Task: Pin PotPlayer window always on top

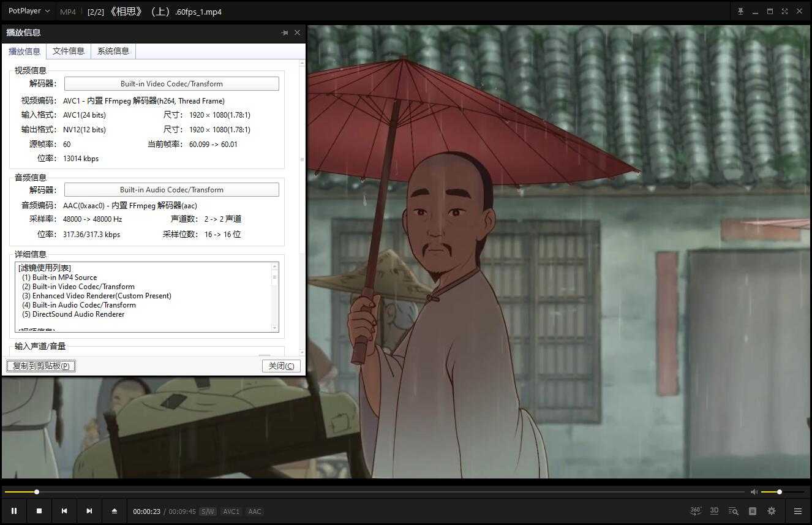Action: [x=740, y=11]
